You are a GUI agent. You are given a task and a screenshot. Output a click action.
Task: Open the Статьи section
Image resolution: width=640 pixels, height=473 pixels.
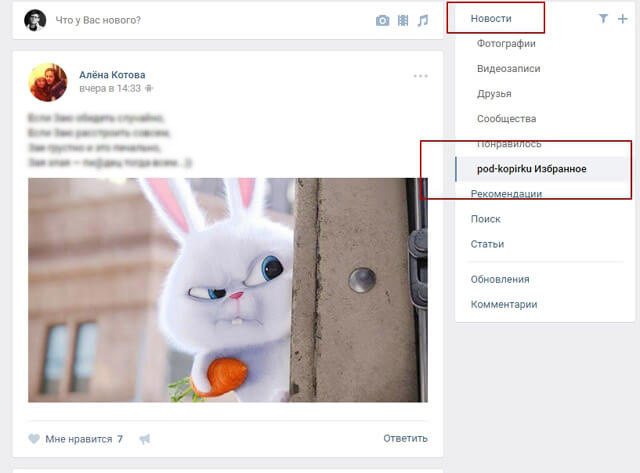(x=487, y=244)
